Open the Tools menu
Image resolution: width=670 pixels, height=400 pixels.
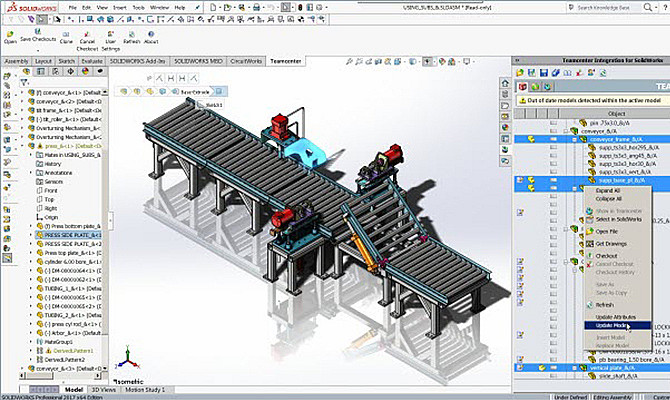(138, 8)
